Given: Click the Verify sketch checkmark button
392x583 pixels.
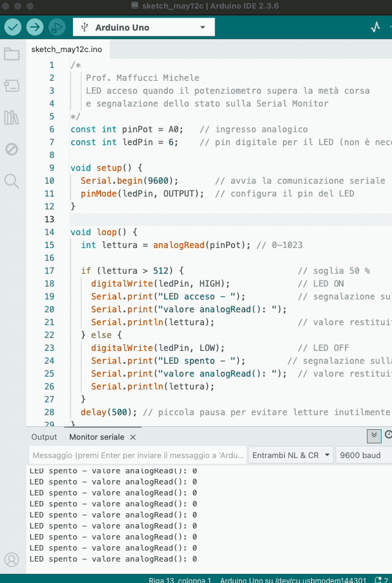Looking at the screenshot, I should [x=13, y=27].
